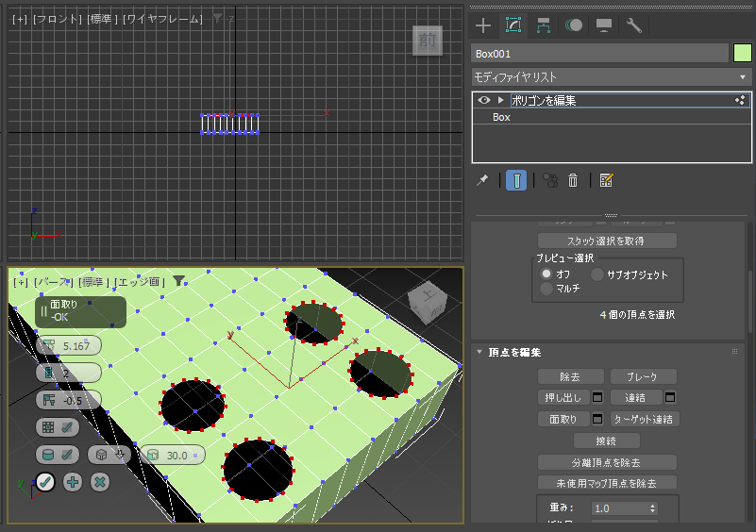This screenshot has width=756, height=532.
Task: Switch to the Modify panel tab
Action: click(513, 25)
